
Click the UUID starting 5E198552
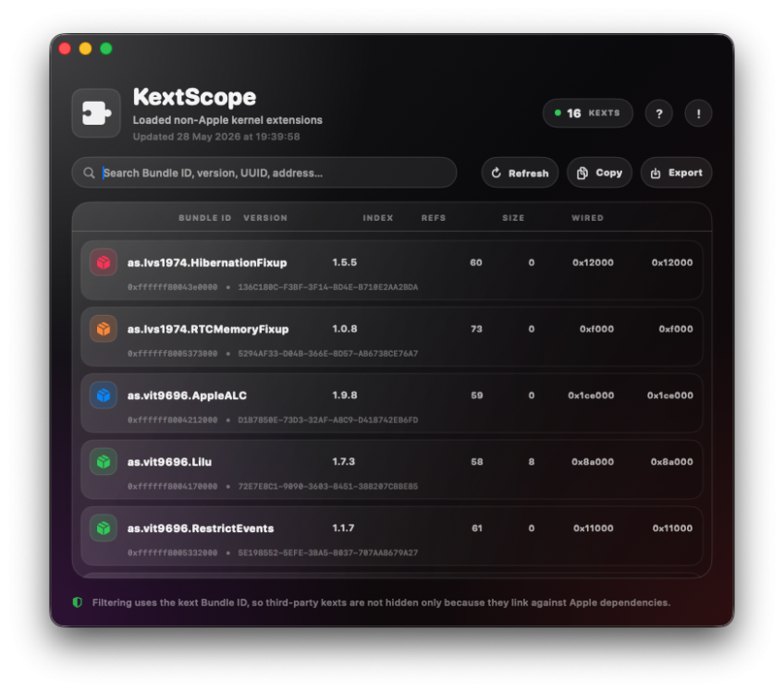point(328,553)
